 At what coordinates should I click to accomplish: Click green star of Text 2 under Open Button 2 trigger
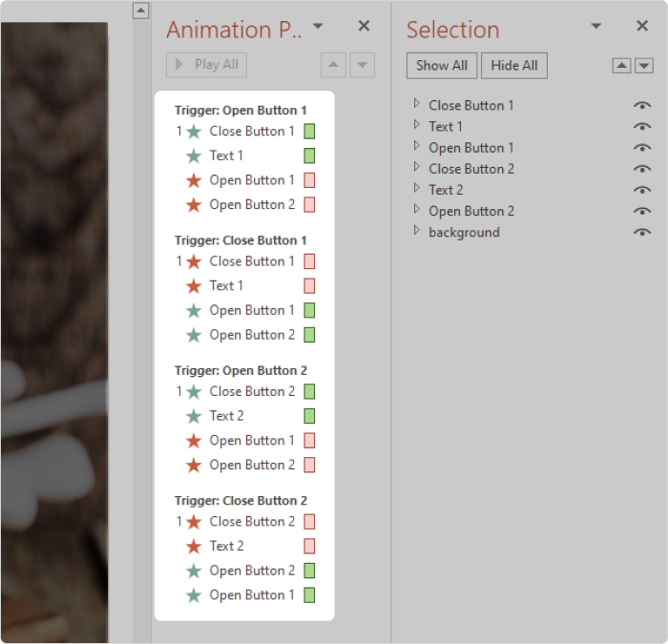[194, 416]
